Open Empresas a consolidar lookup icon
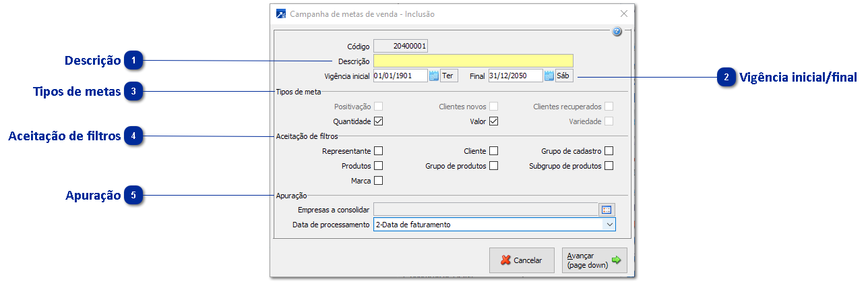Image resolution: width=868 pixels, height=288 pixels. [x=608, y=210]
